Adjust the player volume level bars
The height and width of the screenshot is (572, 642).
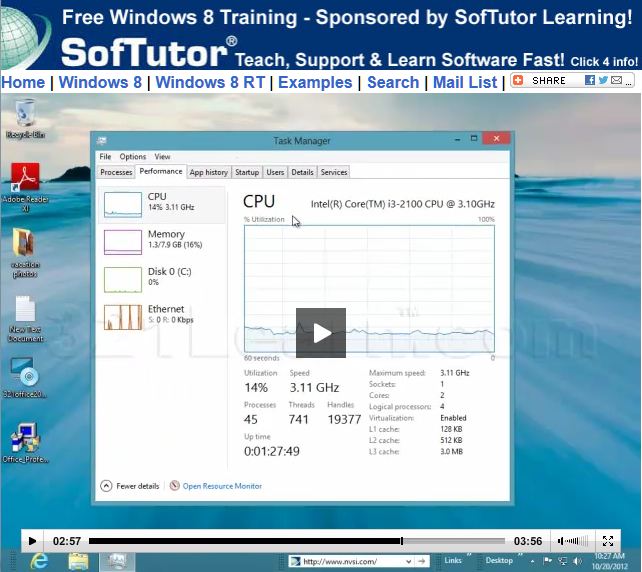[578, 541]
